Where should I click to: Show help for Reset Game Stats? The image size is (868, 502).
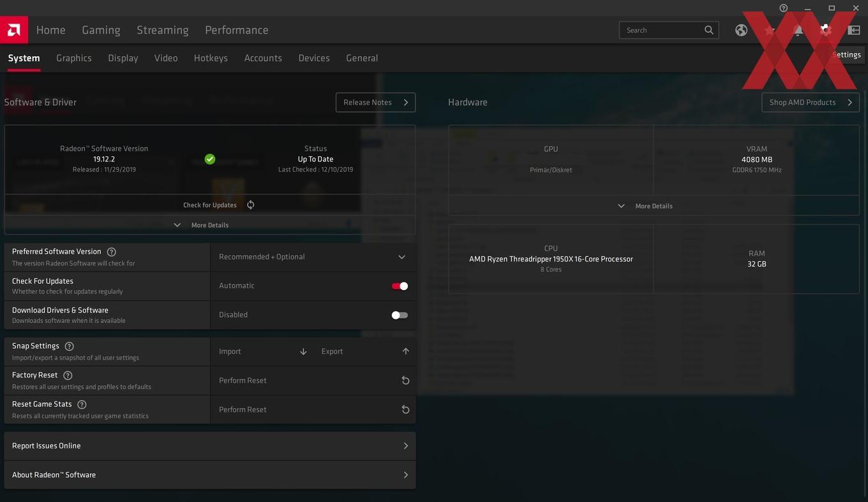[82, 404]
